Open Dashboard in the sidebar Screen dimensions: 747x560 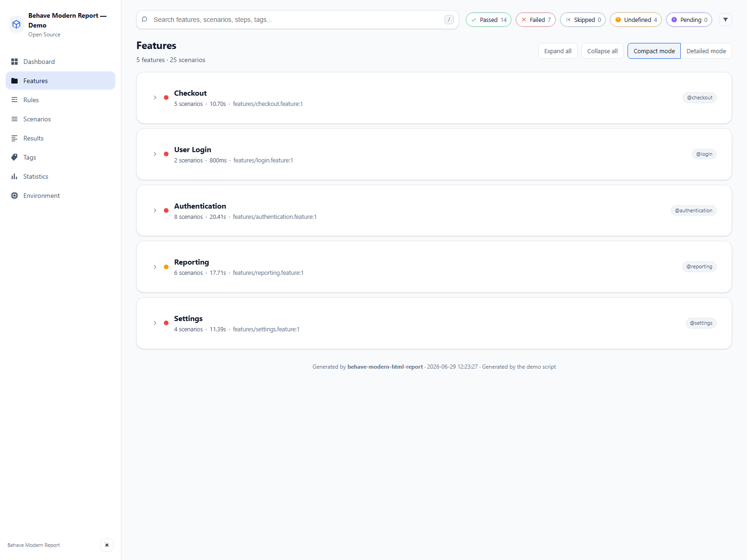point(60,62)
